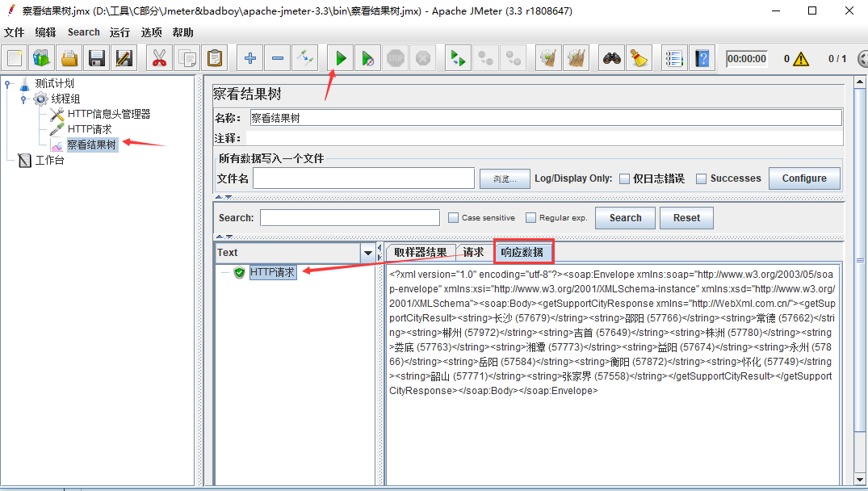Click the Paste clipboard icon
The height and width of the screenshot is (491, 868).
(215, 58)
